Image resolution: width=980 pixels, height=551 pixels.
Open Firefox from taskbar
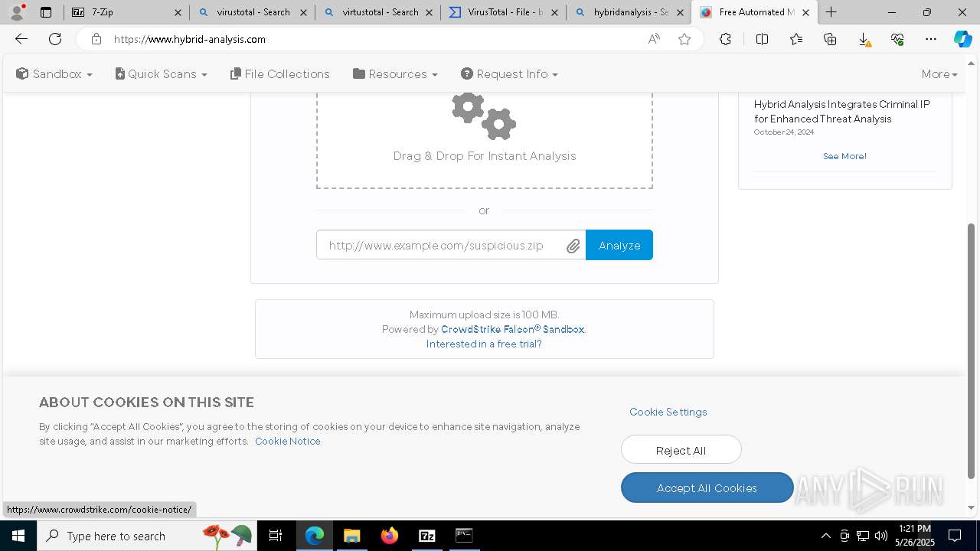389,536
